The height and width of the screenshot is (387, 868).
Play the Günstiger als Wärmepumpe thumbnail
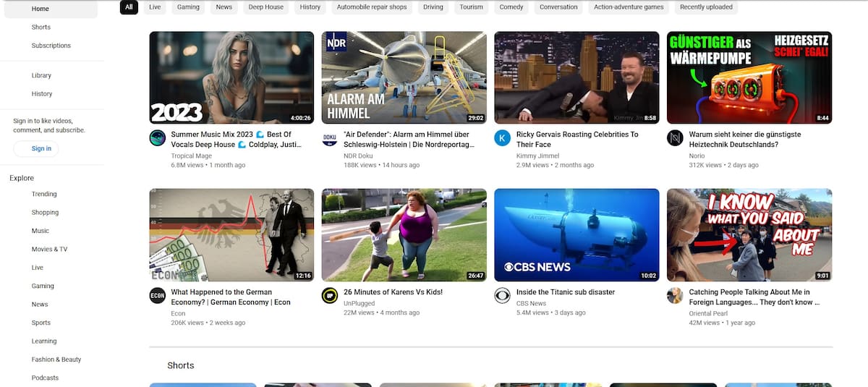click(x=749, y=77)
